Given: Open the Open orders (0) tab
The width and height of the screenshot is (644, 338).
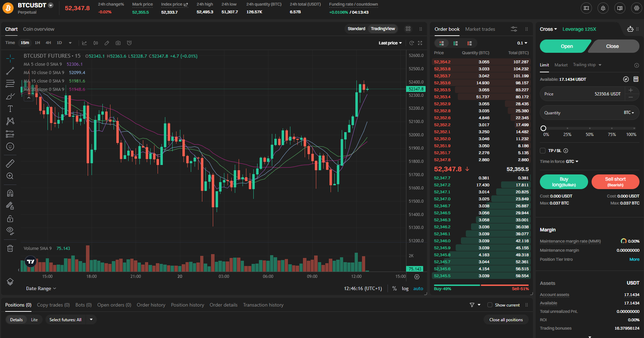Looking at the screenshot, I should click(x=114, y=305).
